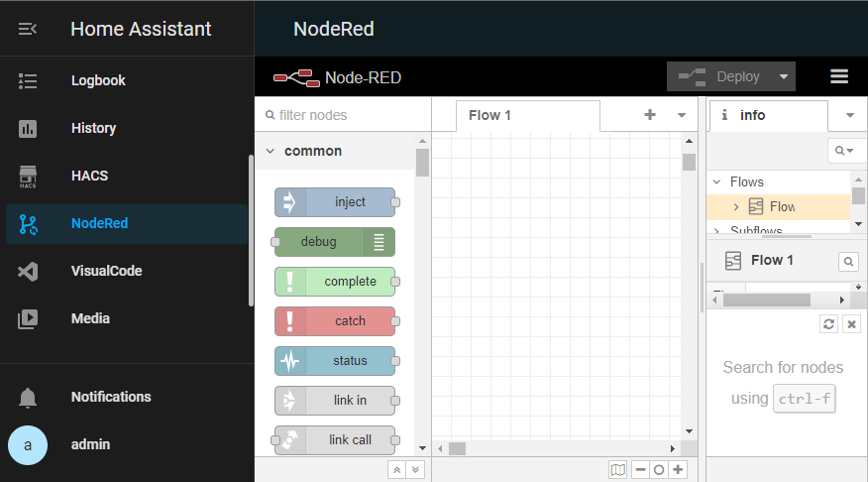868x482 pixels.
Task: Select the inject node in palette
Action: coord(335,202)
